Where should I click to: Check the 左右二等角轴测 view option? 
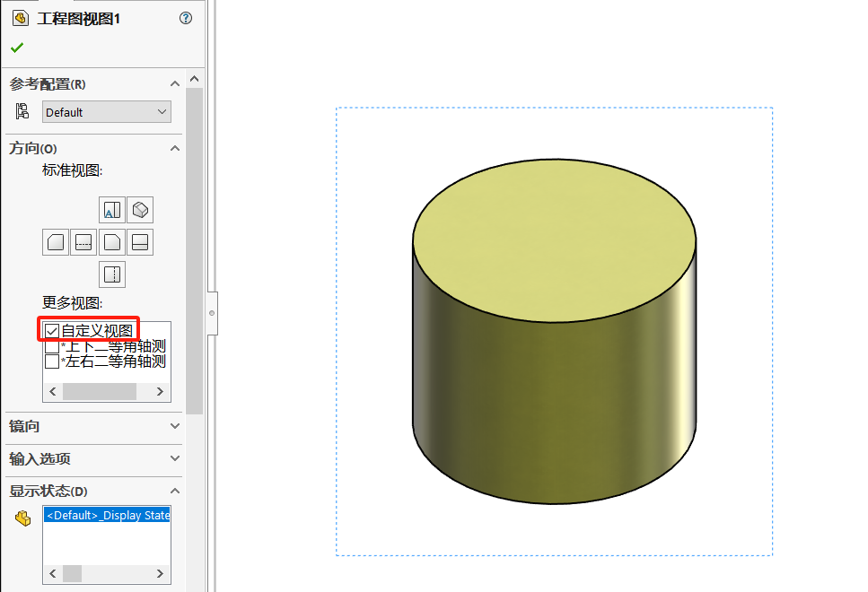pos(53,361)
